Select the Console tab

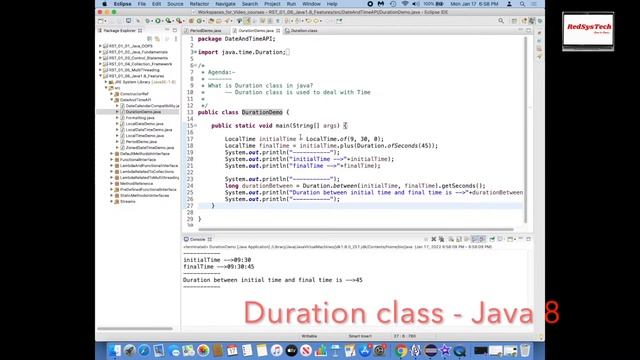tap(197, 239)
